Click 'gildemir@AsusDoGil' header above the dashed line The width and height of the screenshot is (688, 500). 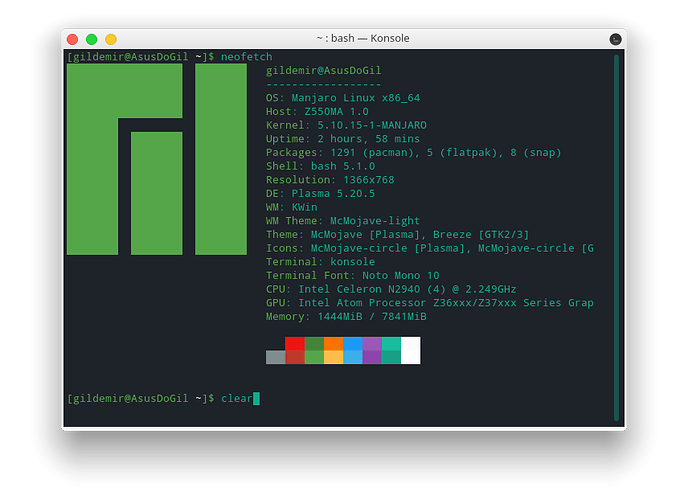click(323, 71)
